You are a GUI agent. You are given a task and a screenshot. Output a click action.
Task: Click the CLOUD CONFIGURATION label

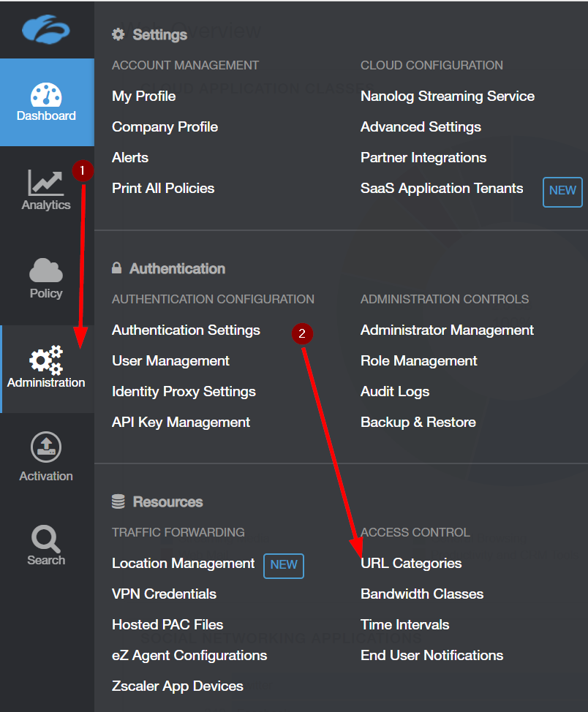[431, 65]
